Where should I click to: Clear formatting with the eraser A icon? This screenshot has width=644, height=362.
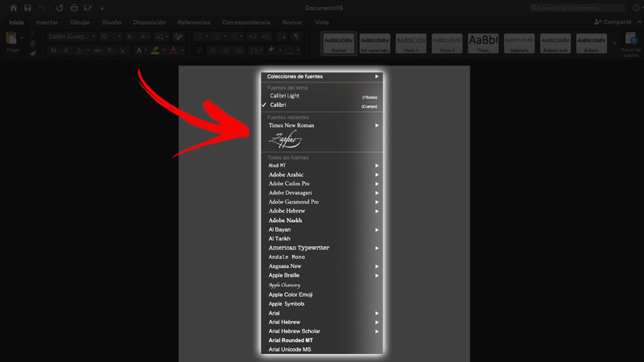[x=178, y=36]
